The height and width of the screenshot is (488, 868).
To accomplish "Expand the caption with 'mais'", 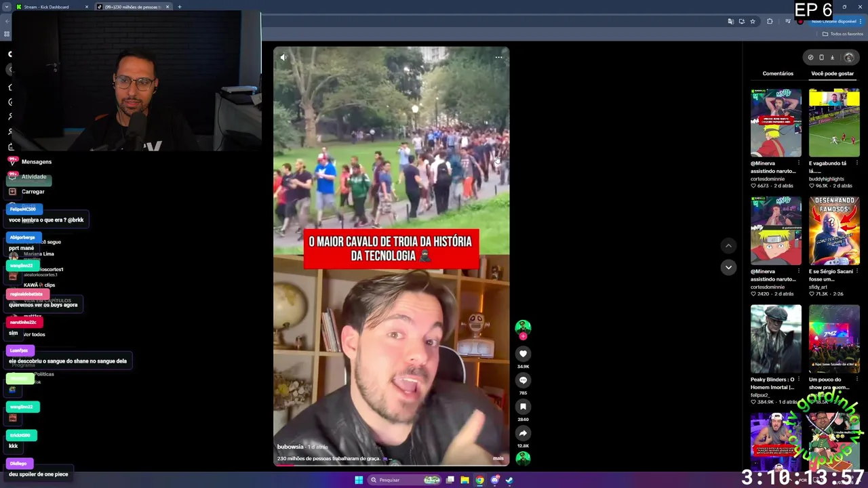I will (x=498, y=459).
